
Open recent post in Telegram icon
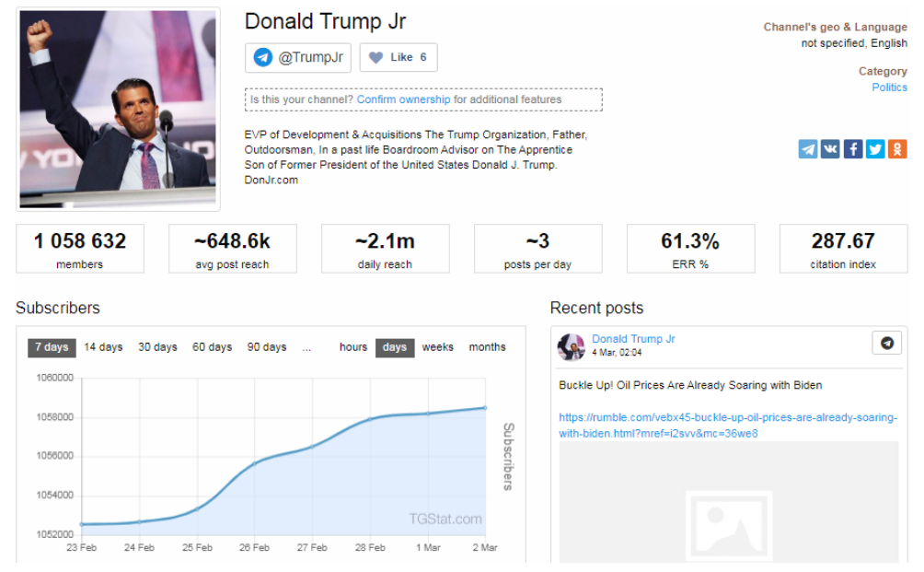[x=886, y=343]
